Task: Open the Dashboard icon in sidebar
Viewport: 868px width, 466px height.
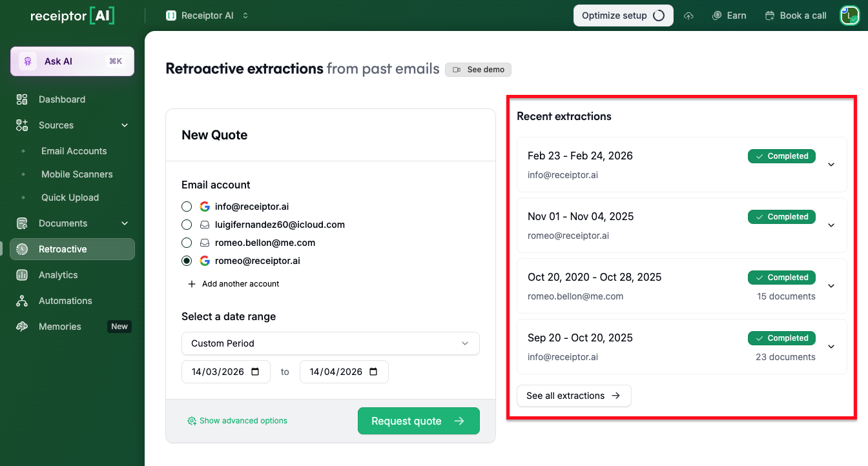Action: tap(22, 99)
